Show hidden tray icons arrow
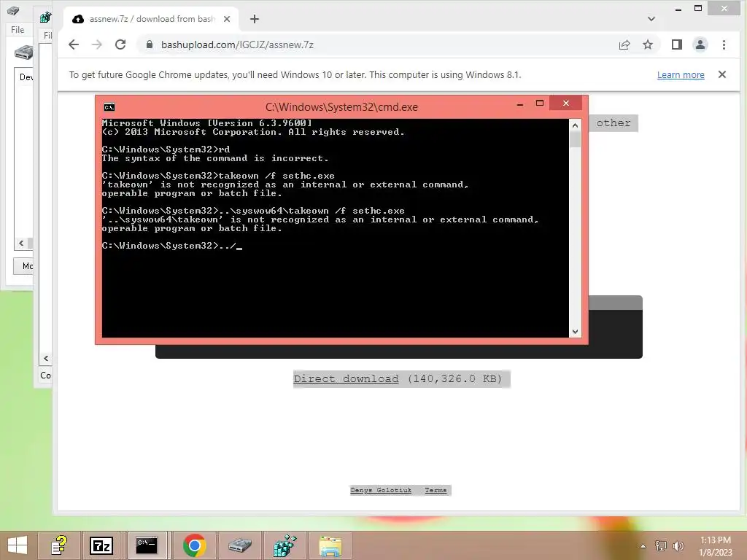 tap(643, 546)
